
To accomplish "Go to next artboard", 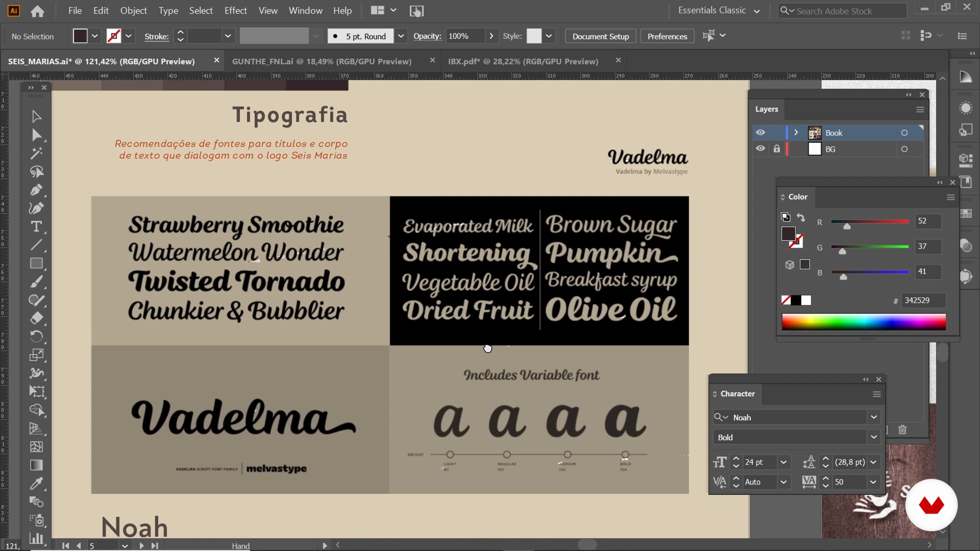I will pyautogui.click(x=141, y=546).
